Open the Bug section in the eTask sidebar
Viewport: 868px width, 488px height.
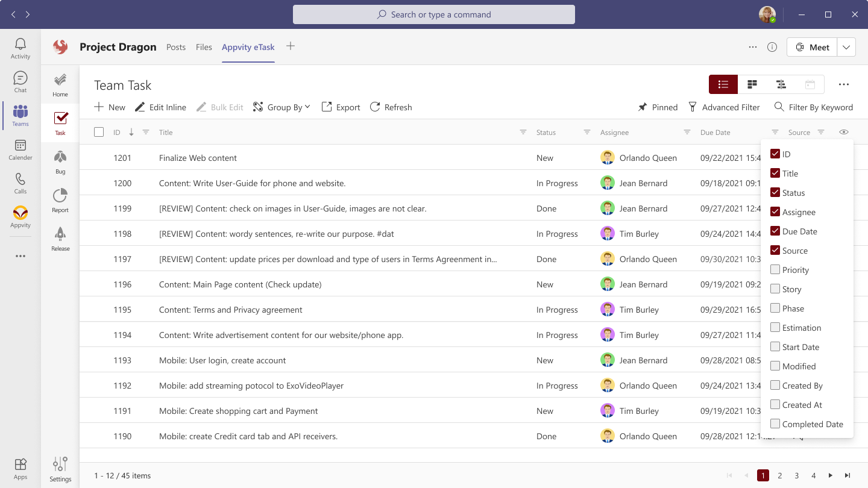coord(60,160)
